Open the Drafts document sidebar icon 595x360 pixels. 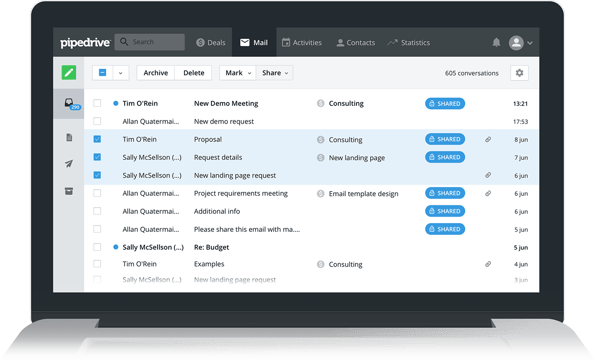(x=69, y=137)
